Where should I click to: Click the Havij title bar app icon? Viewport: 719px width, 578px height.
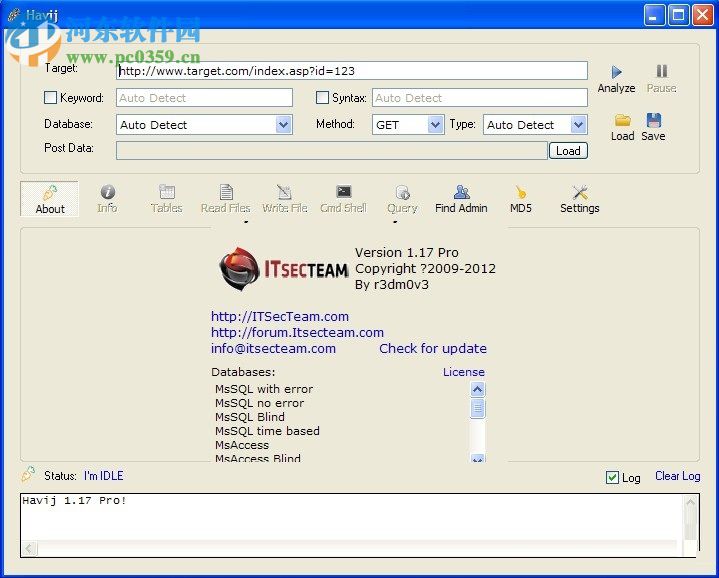point(14,15)
